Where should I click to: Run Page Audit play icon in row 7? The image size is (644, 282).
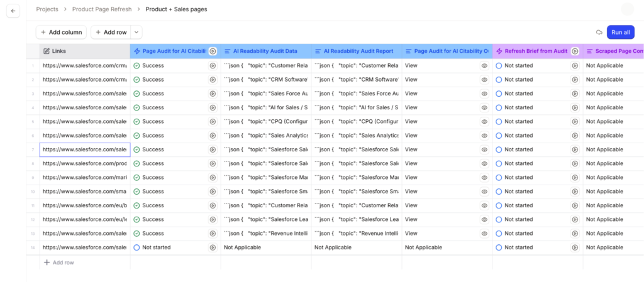tap(213, 149)
